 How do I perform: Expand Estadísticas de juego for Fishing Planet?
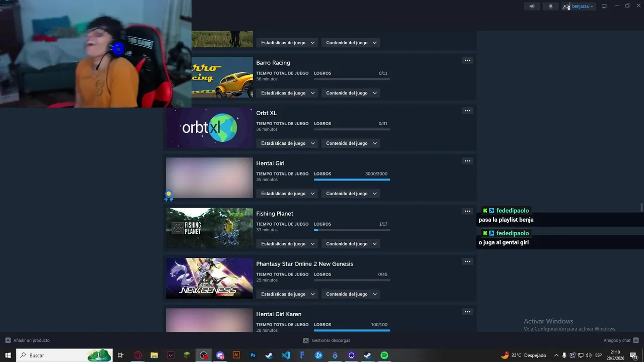(x=288, y=244)
